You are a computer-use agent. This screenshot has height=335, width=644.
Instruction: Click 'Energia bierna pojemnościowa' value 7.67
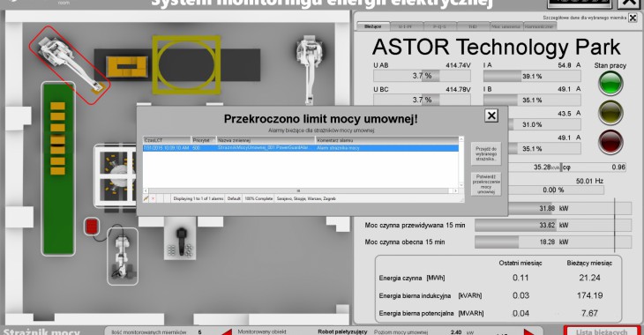tap(589, 313)
